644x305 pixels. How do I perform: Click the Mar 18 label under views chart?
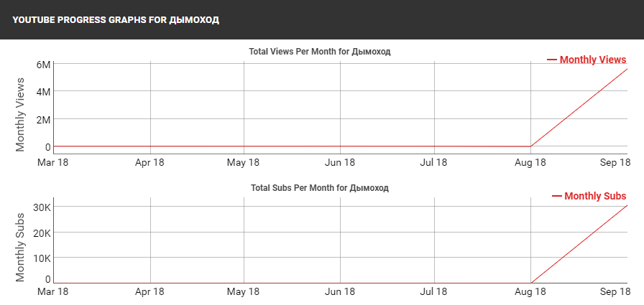pyautogui.click(x=53, y=162)
